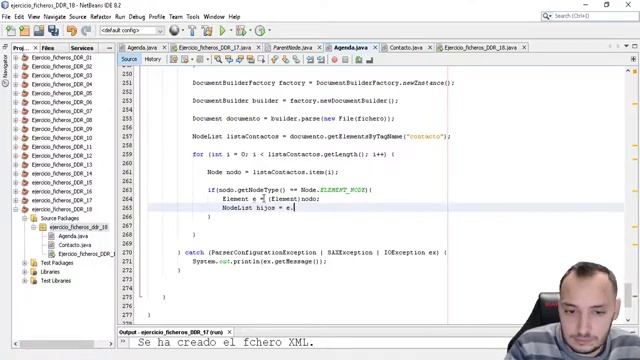Minimize the Projects panel
This screenshot has height=360, width=640.
coord(109,48)
